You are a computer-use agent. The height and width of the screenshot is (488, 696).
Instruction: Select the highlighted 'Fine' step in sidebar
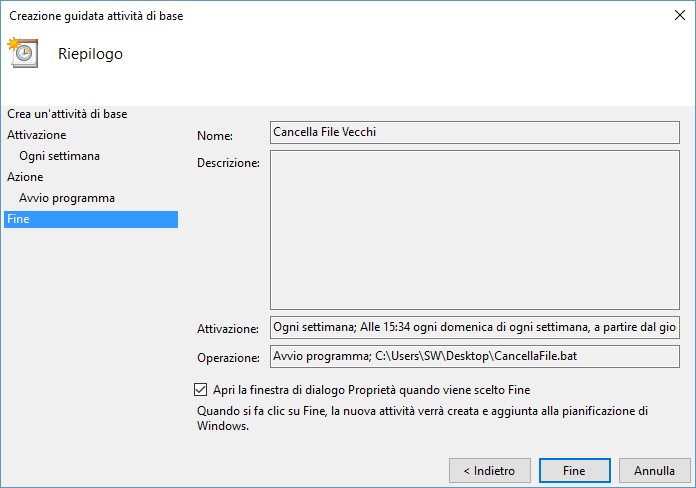pos(90,219)
